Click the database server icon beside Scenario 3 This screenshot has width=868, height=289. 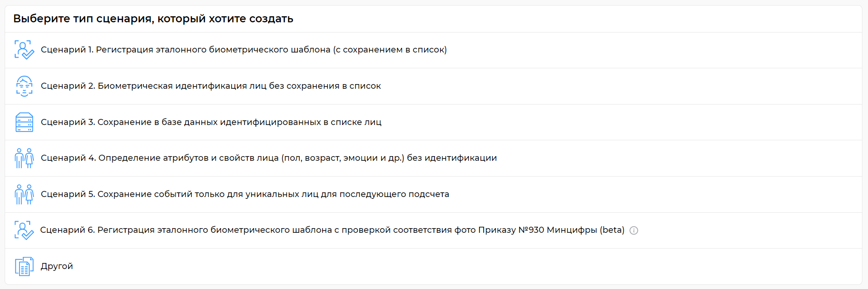coord(24,122)
